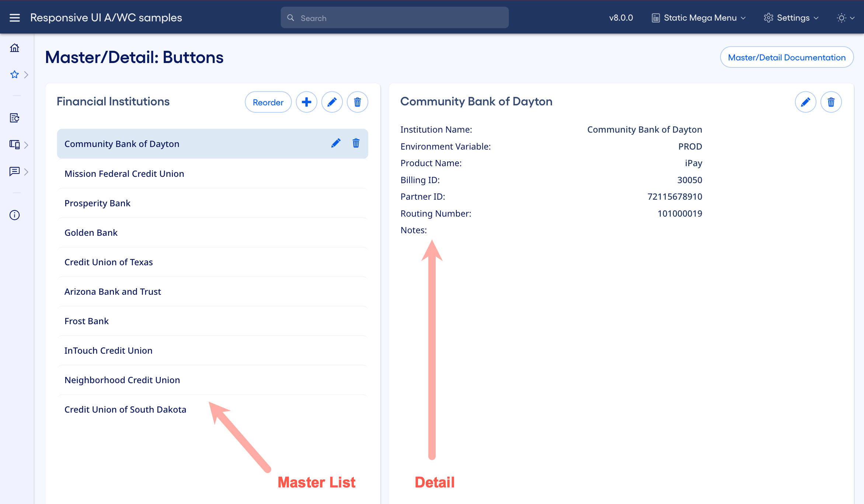Click the Search input field
The width and height of the screenshot is (864, 504).
tap(394, 18)
